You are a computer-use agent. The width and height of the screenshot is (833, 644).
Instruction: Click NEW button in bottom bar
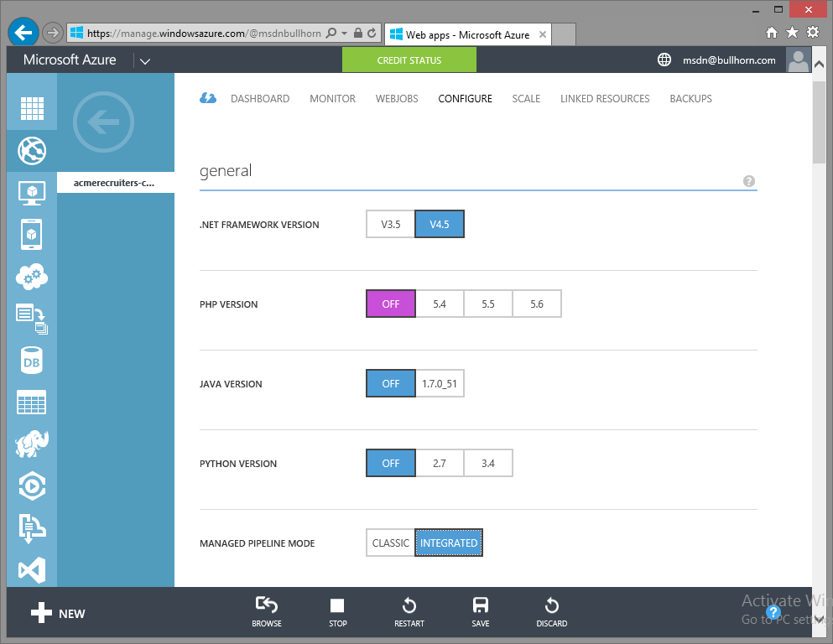[58, 613]
